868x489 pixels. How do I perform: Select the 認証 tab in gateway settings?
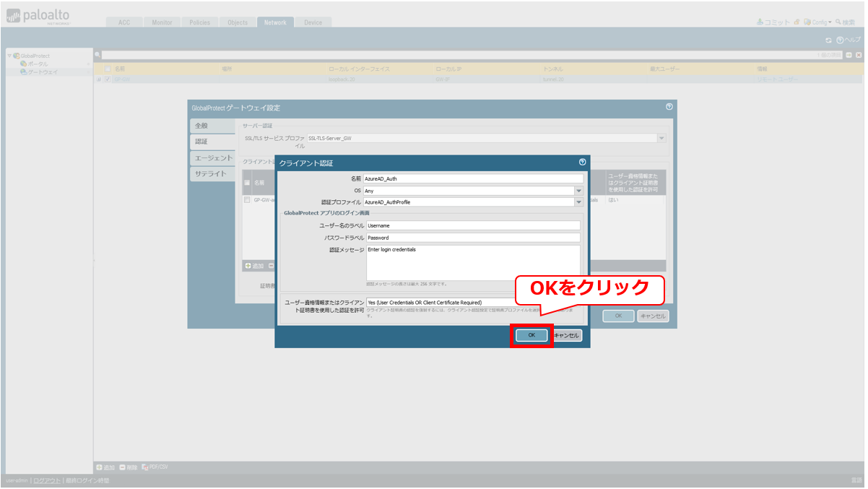(x=212, y=142)
